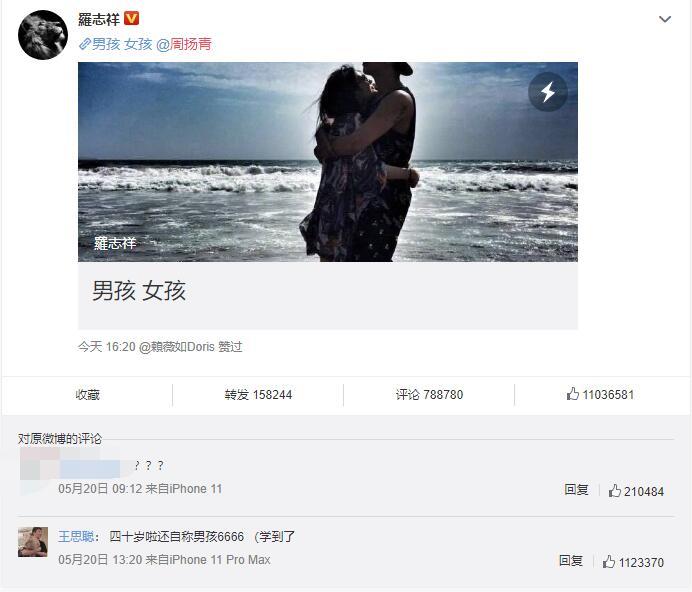Screen dimensions: 692x592
Task: Open the post options chevron menu
Action: pyautogui.click(x=665, y=19)
